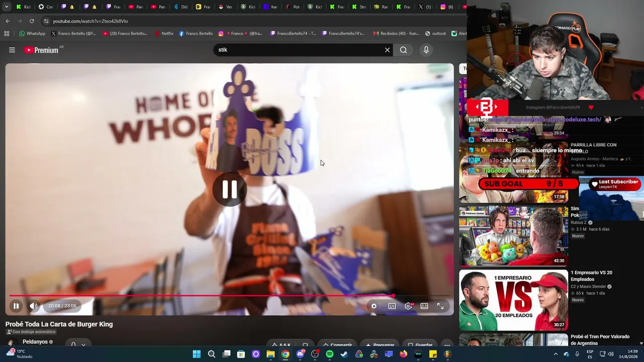Open "1 Empresario VS 20 Empleados" thumbnail
644x362 pixels.
pyautogui.click(x=513, y=300)
